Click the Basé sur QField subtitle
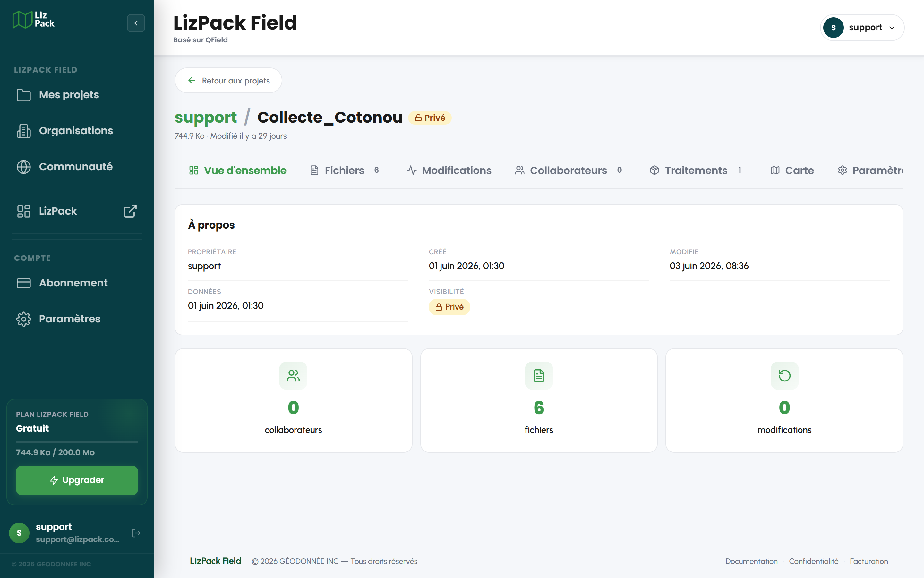This screenshot has height=578, width=924. click(x=201, y=40)
